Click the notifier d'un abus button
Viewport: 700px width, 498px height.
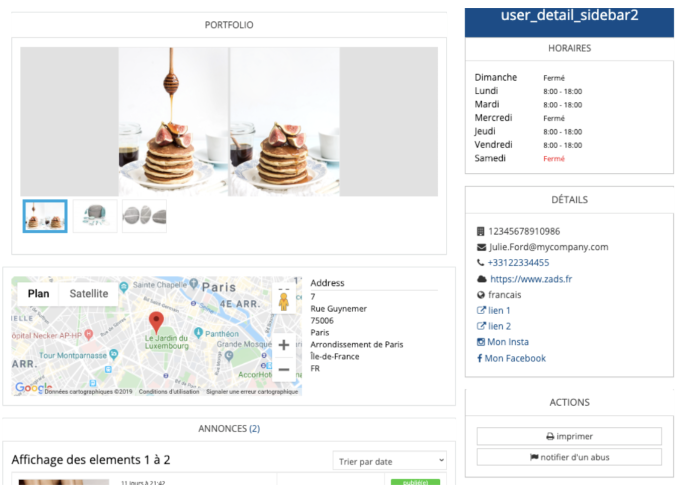[x=569, y=457]
